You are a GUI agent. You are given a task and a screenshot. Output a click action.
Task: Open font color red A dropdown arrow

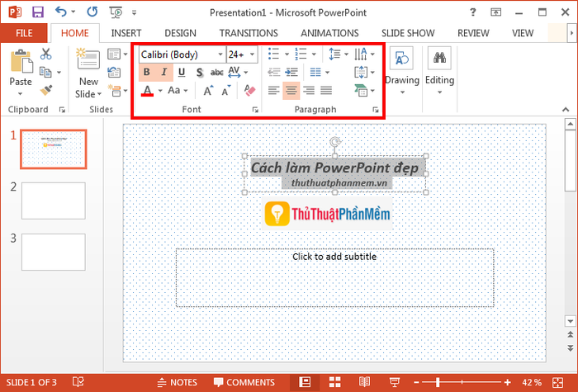pos(160,91)
